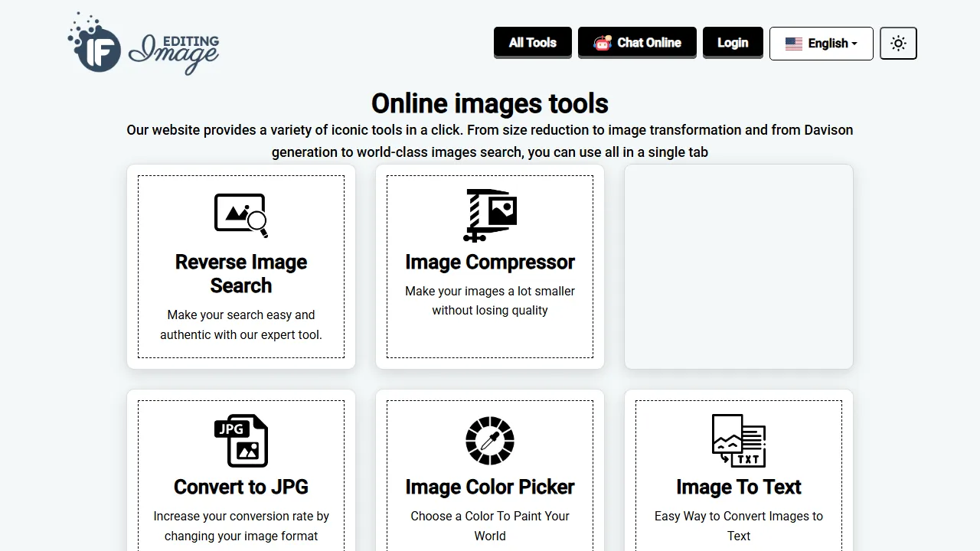The image size is (980, 551).
Task: Open the Reverse Image Search tool icon
Action: [240, 214]
